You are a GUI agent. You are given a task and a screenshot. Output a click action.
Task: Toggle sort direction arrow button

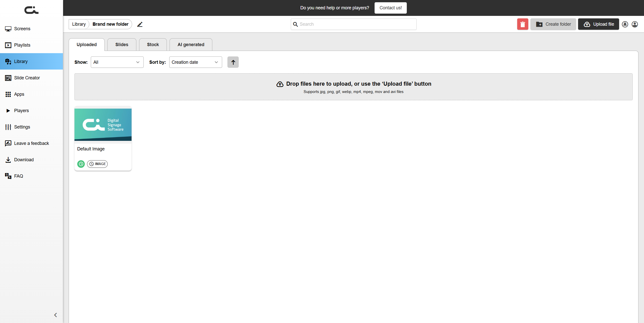[233, 62]
